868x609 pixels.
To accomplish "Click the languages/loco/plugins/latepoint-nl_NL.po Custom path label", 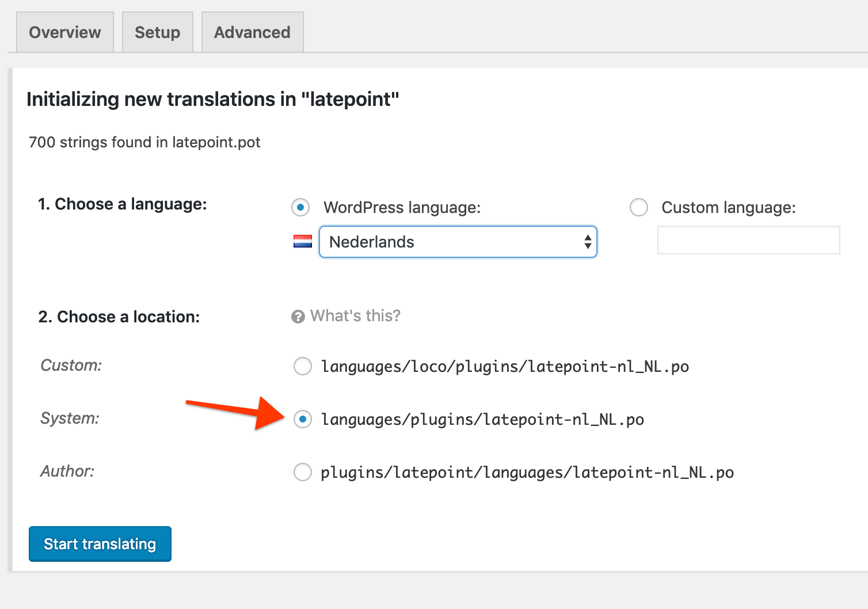I will pos(505,366).
